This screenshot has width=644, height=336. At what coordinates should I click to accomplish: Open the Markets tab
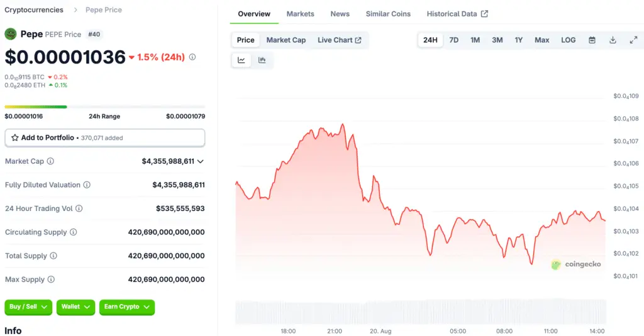click(300, 14)
